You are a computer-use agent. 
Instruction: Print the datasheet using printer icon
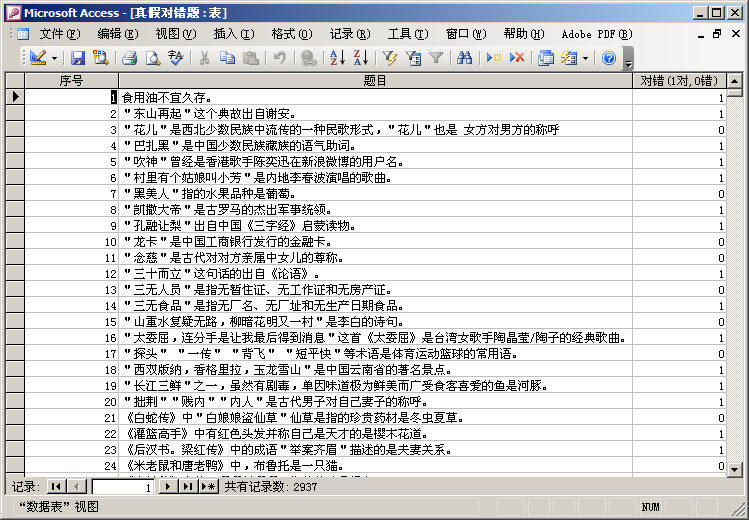(129, 58)
